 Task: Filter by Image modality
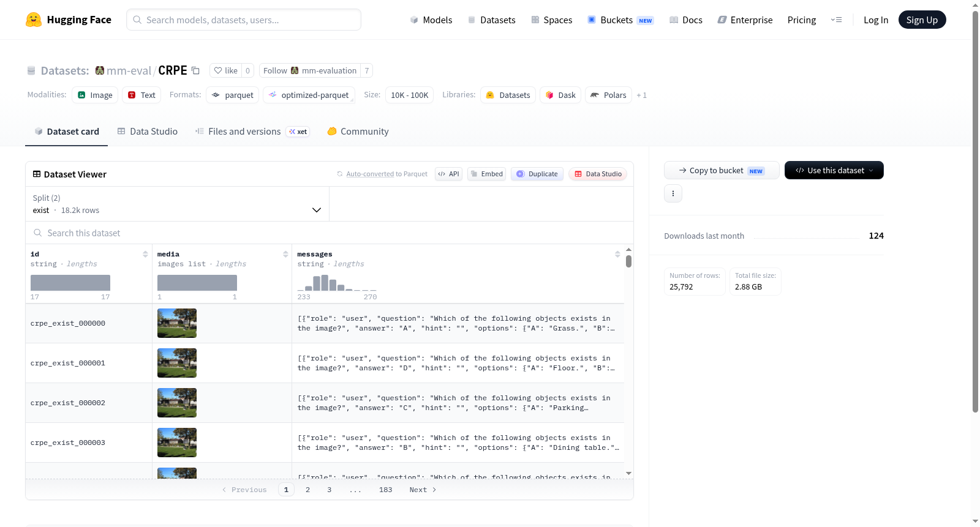[x=95, y=95]
